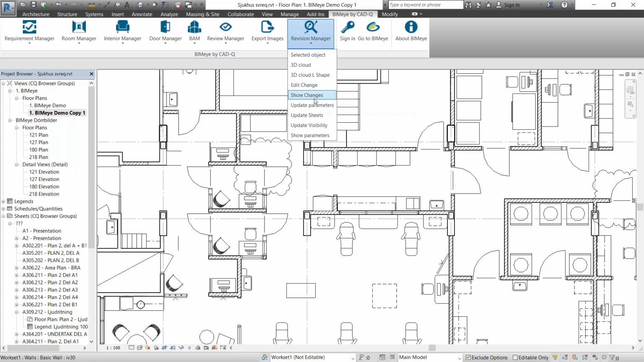The width and height of the screenshot is (644, 362).
Task: Click the binoculars search icon
Action: coord(468,5)
